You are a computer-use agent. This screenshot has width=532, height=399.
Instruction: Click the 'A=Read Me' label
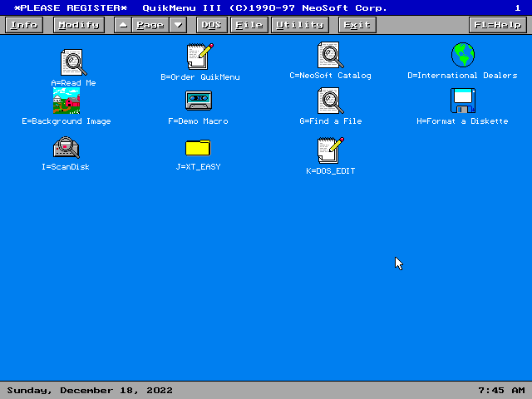click(x=73, y=83)
